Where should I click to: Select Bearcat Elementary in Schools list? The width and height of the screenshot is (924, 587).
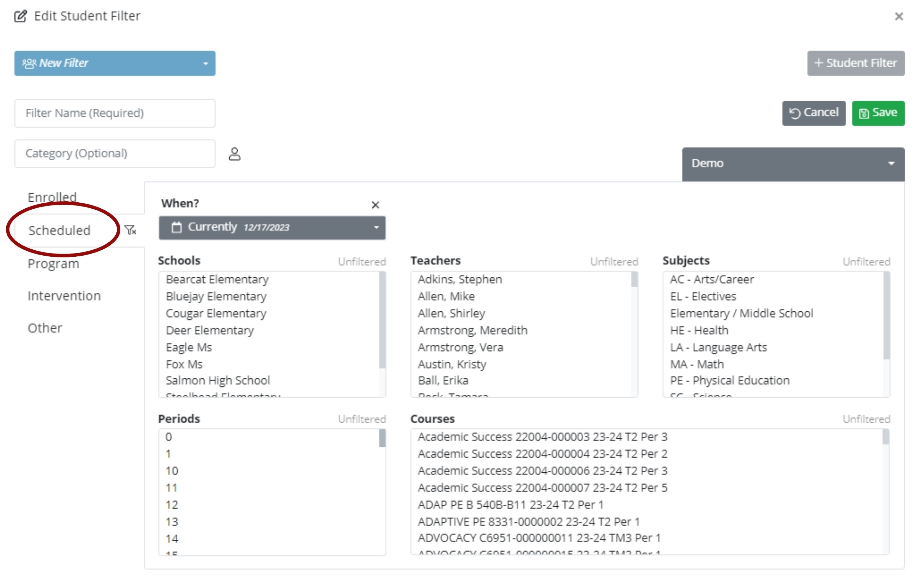tap(217, 279)
